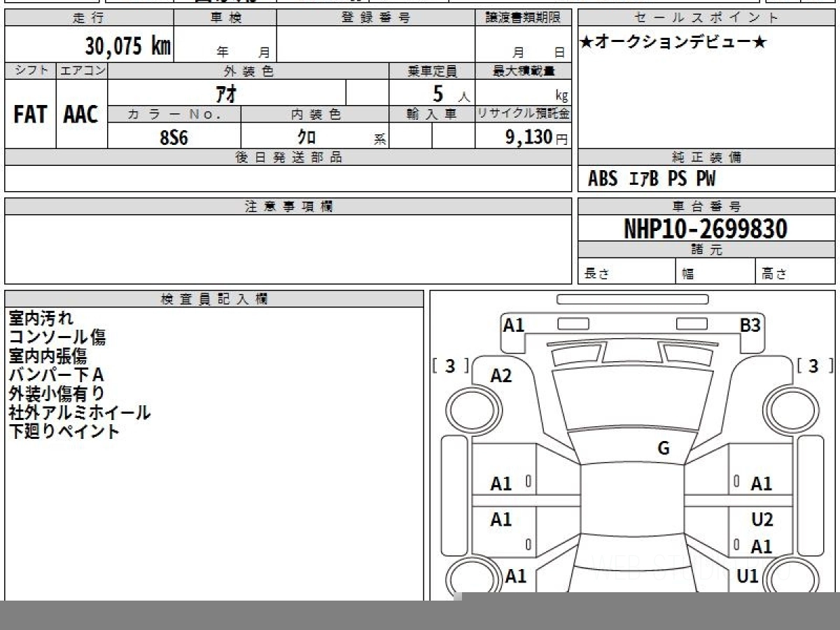The image size is (840, 630).
Task: Click the U1 dent mark on diagram
Action: 748,576
